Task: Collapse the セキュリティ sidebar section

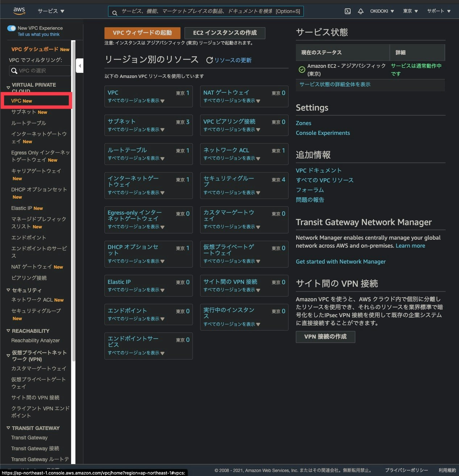Action: [x=8, y=290]
